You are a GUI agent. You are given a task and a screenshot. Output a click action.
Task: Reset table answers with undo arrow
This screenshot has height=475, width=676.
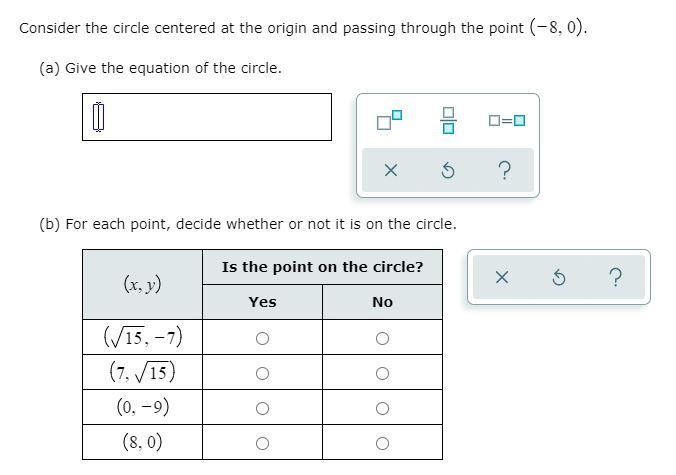coord(559,277)
